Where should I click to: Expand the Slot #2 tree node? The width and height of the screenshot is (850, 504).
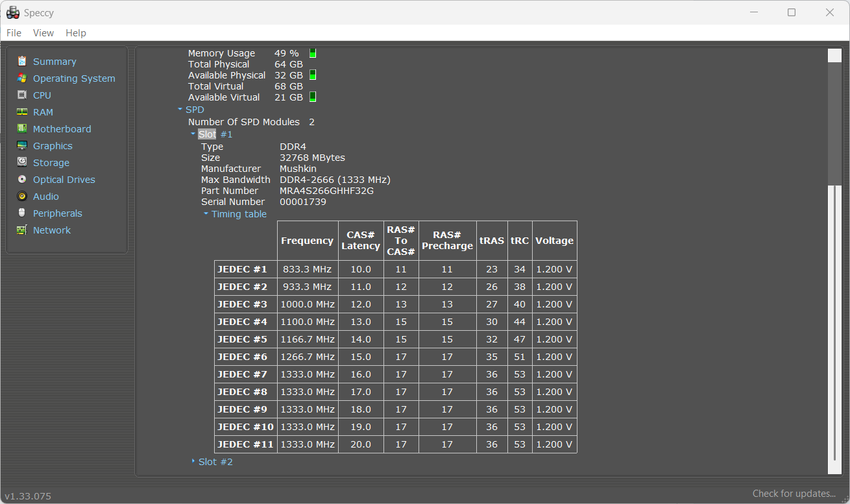click(x=193, y=462)
